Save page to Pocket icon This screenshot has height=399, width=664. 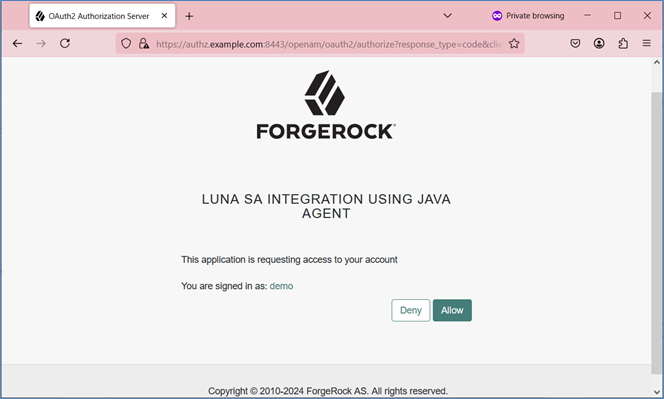pos(575,43)
